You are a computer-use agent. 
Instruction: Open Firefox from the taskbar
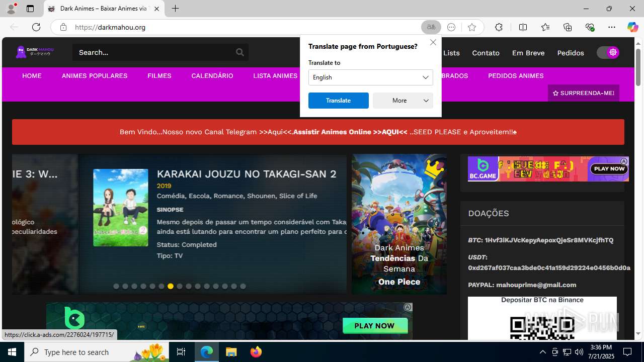pyautogui.click(x=256, y=352)
